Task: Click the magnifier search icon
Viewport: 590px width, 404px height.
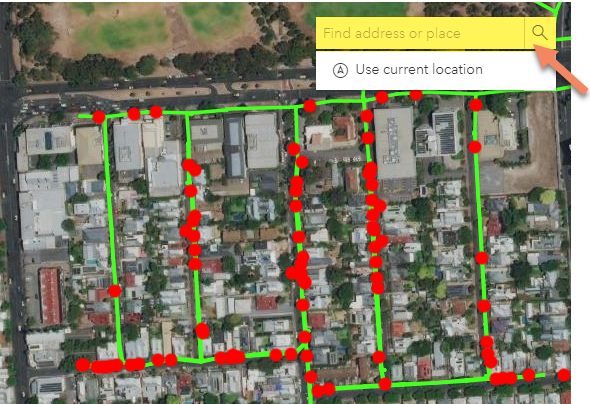Action: click(x=540, y=33)
